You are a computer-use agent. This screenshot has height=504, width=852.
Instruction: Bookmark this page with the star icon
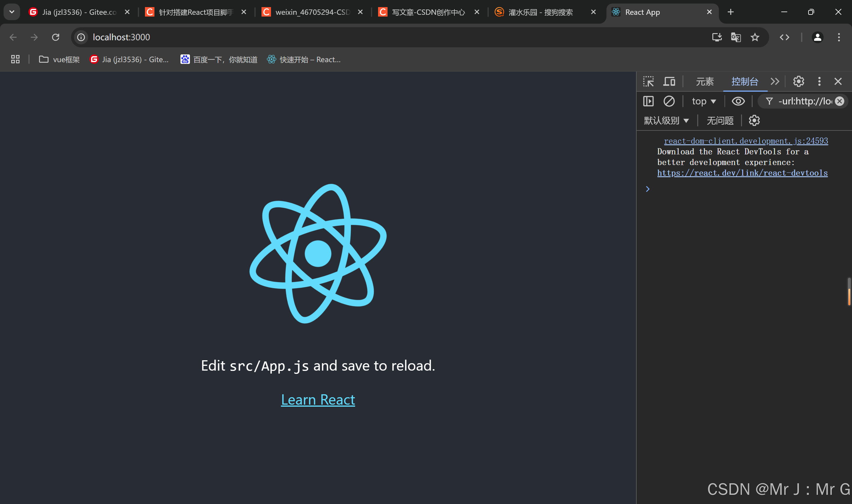[x=755, y=37]
